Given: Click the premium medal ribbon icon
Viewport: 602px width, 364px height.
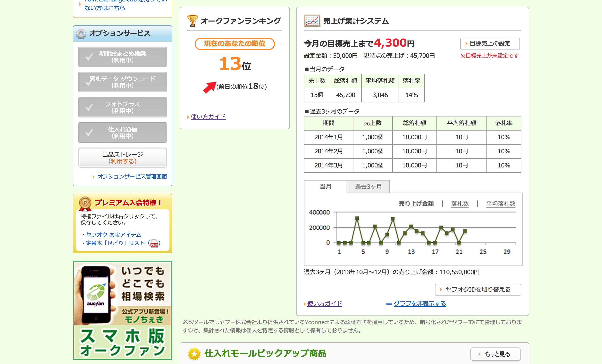Looking at the screenshot, I should pos(85,204).
